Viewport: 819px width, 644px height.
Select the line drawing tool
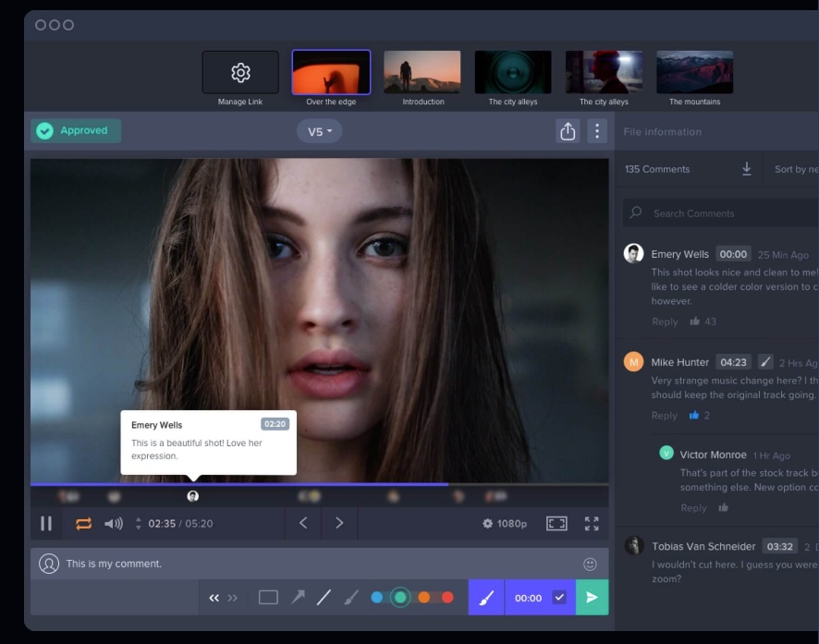[324, 597]
